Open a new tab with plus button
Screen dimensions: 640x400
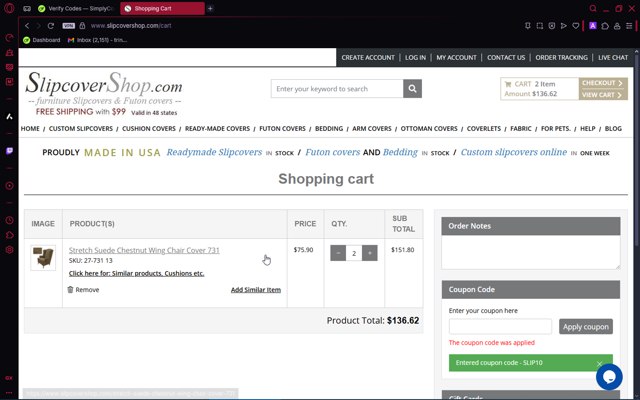pyautogui.click(x=210, y=8)
